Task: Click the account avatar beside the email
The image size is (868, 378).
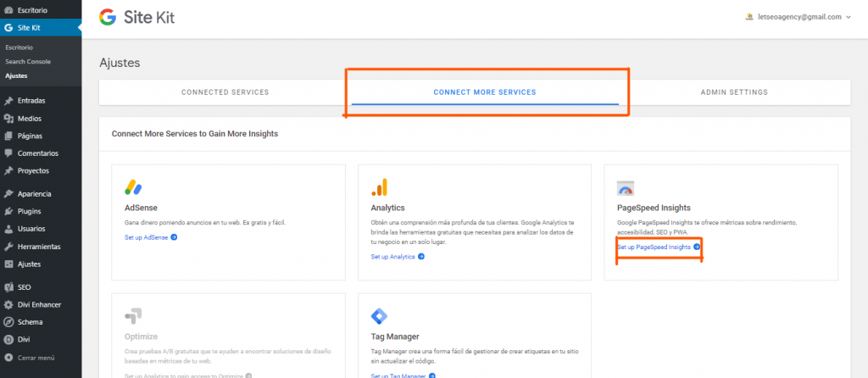Action: pos(750,17)
